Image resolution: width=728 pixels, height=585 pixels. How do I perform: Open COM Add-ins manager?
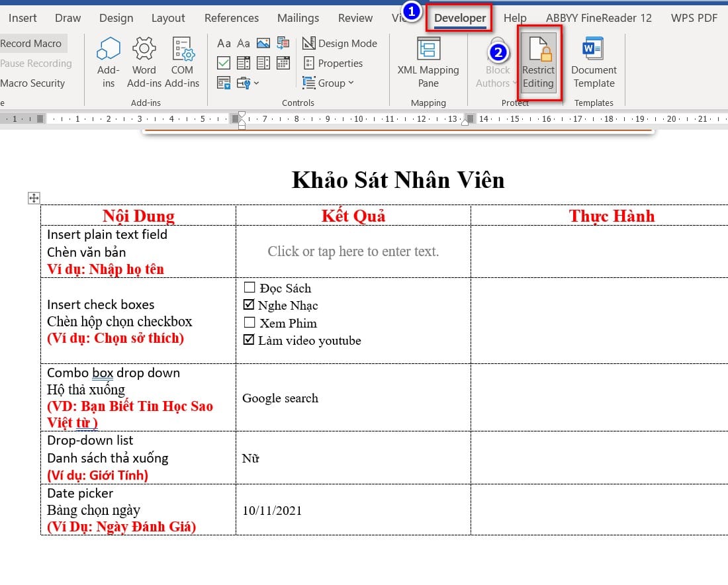tap(182, 62)
